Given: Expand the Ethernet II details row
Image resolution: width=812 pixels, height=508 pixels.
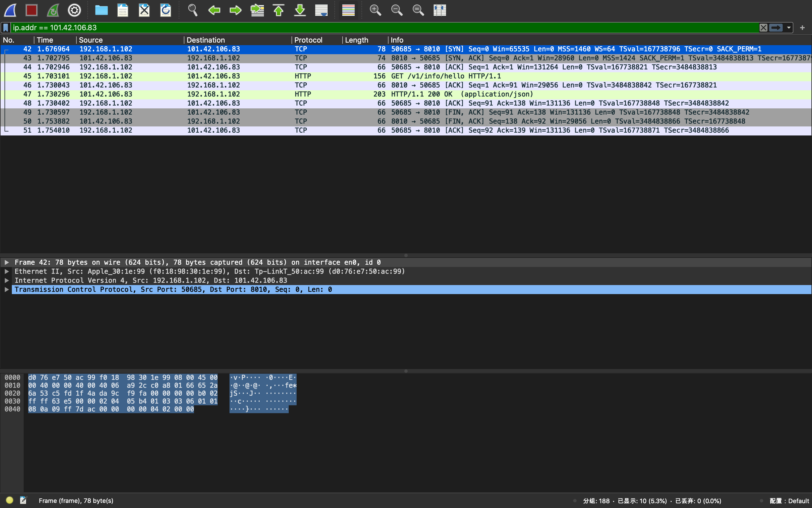Looking at the screenshot, I should (7, 271).
